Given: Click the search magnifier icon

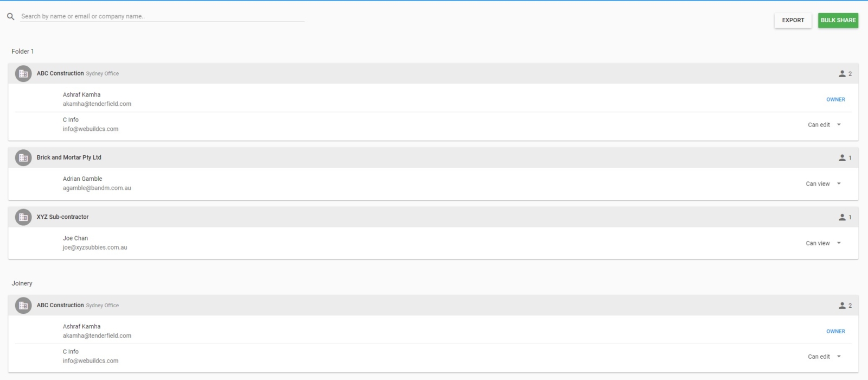Looking at the screenshot, I should click(10, 17).
